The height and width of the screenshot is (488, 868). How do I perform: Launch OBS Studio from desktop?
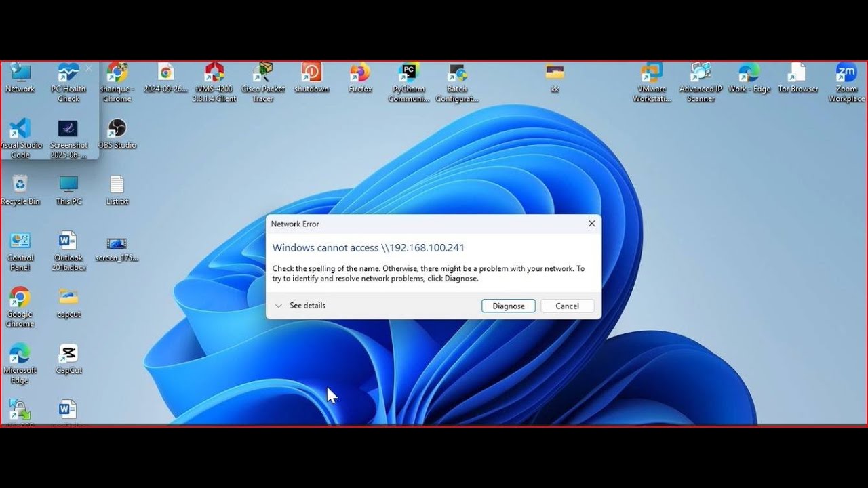(117, 134)
